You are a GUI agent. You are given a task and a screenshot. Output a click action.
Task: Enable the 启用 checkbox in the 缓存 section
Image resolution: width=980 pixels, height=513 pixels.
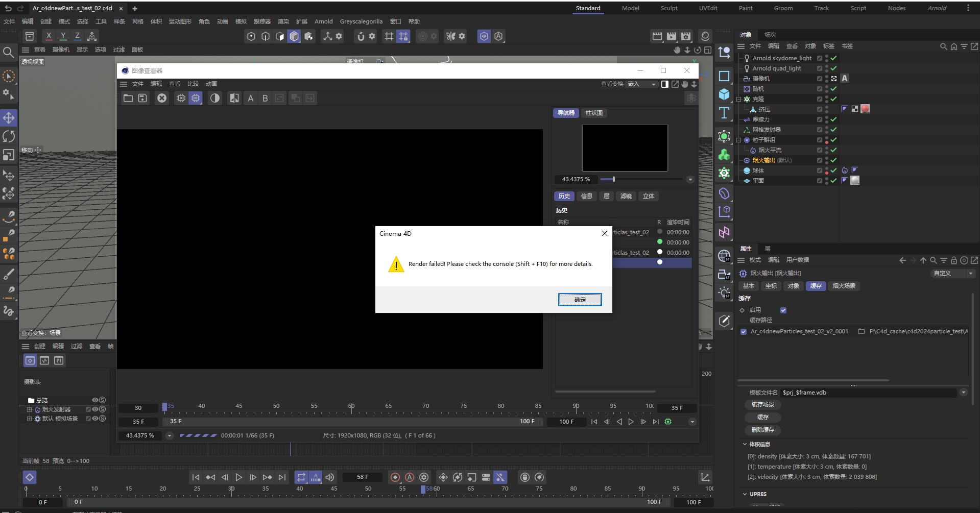[784, 310]
